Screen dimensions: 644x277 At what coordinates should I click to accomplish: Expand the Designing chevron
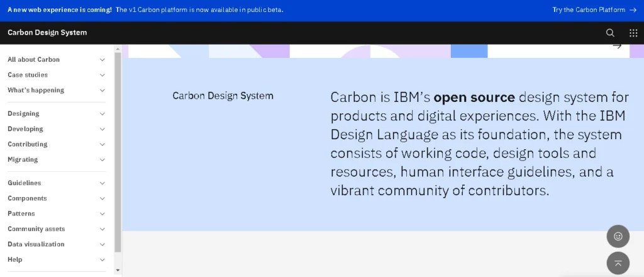coord(103,114)
